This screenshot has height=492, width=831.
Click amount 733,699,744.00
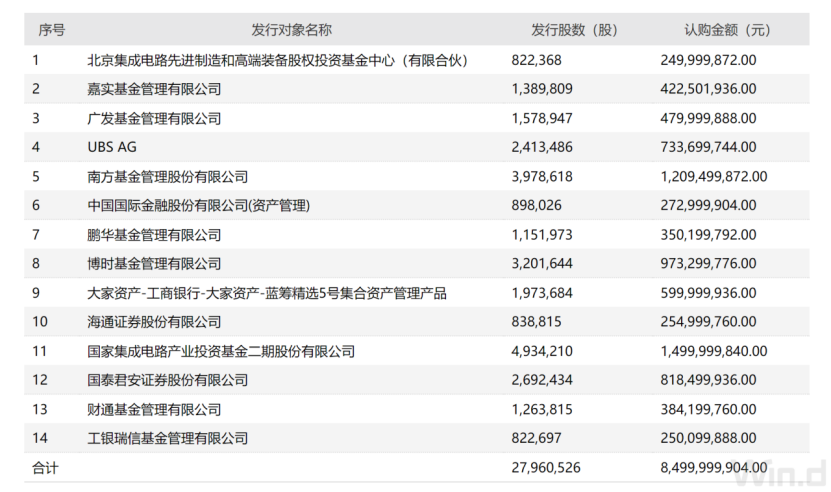coord(709,147)
